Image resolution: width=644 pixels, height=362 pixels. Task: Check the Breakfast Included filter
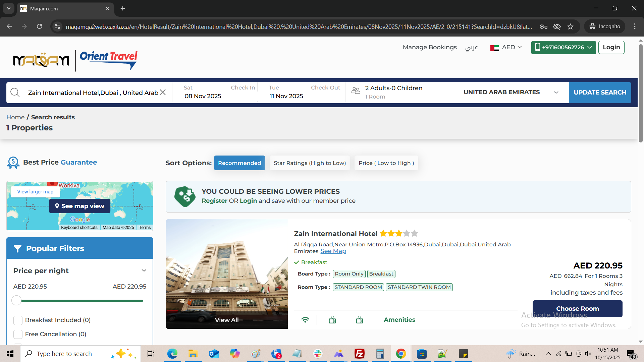(18, 320)
